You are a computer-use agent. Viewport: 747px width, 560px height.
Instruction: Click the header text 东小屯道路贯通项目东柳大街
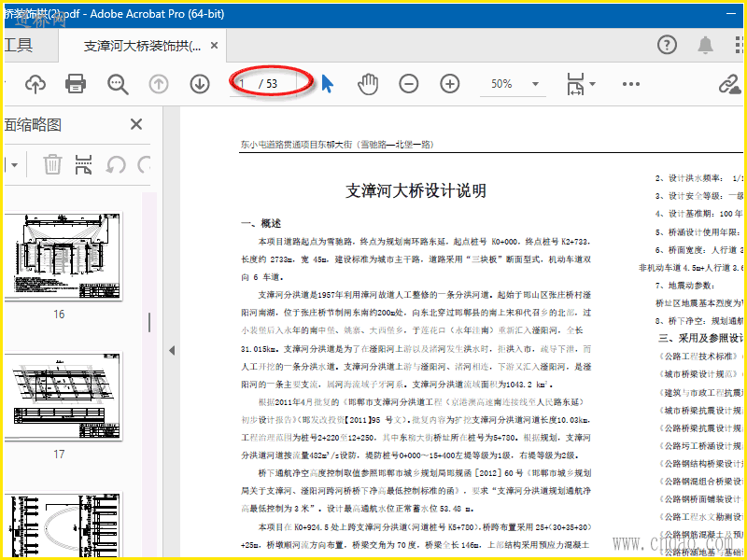(x=296, y=145)
